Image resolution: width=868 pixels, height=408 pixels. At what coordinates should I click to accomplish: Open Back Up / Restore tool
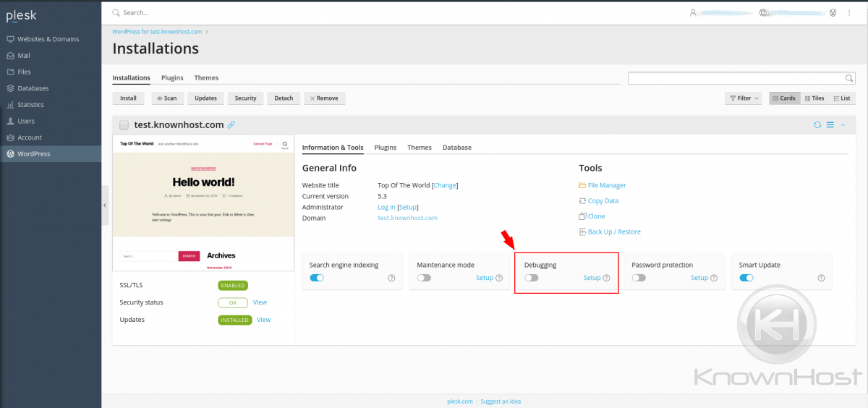610,232
